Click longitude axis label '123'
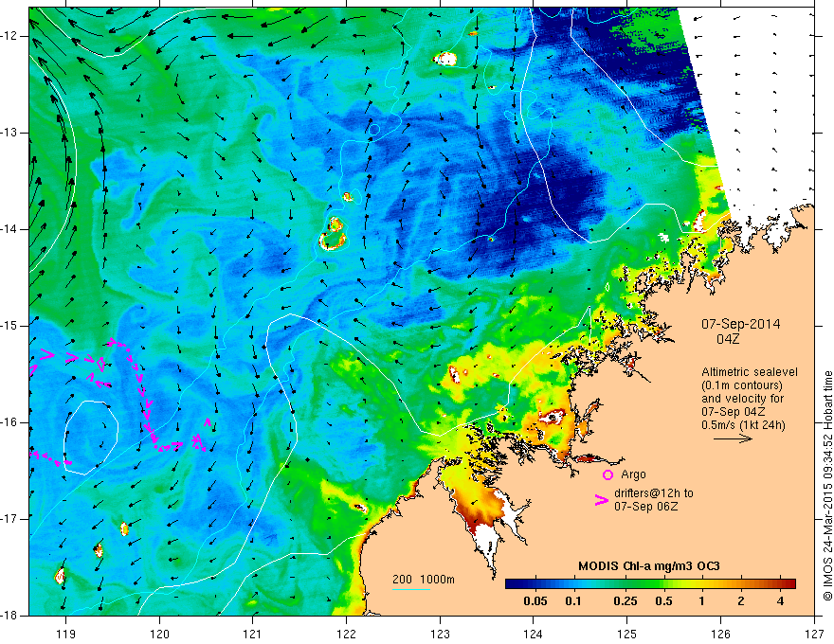 click(440, 634)
